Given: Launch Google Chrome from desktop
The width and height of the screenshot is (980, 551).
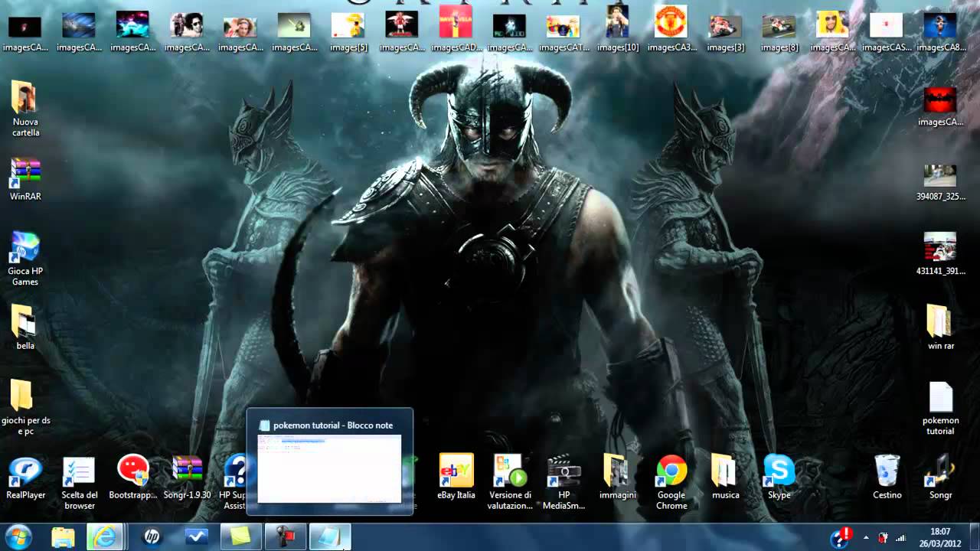Looking at the screenshot, I should coord(671,484).
